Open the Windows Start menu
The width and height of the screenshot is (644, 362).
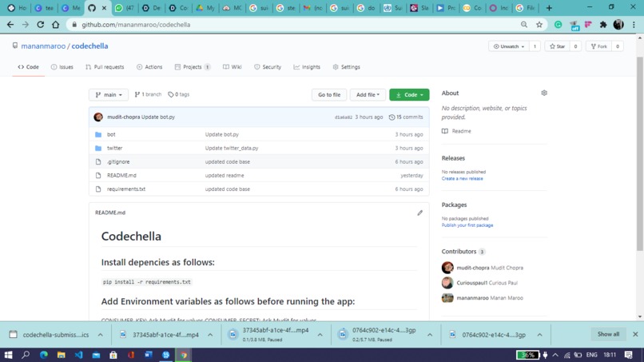[8, 355]
